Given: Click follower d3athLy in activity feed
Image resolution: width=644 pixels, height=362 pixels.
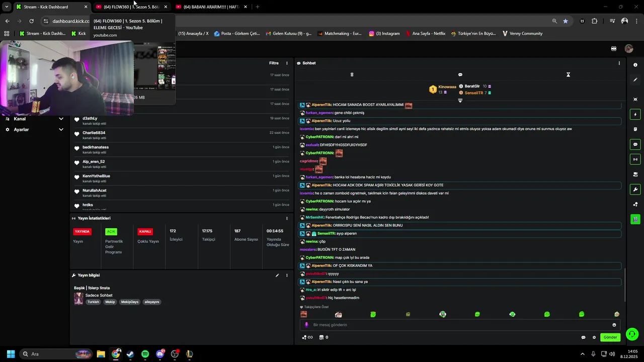Looking at the screenshot, I should (x=90, y=119).
